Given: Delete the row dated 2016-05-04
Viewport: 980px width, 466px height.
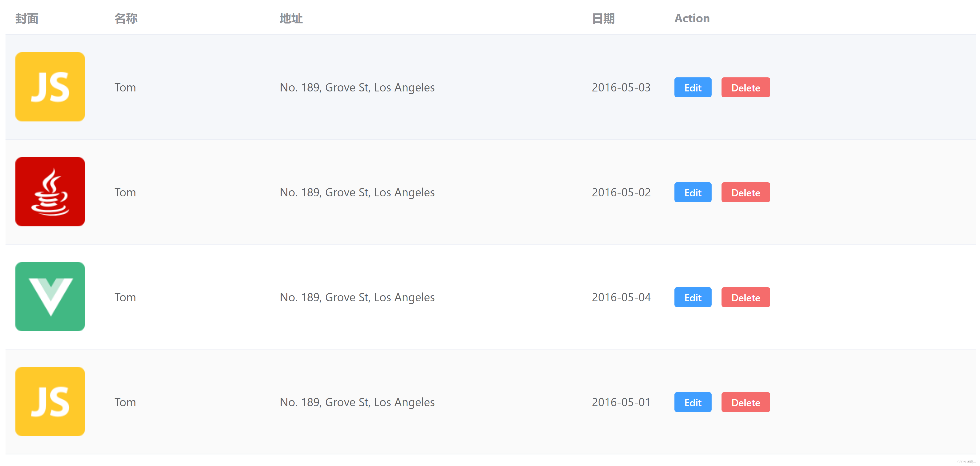Looking at the screenshot, I should coord(745,297).
